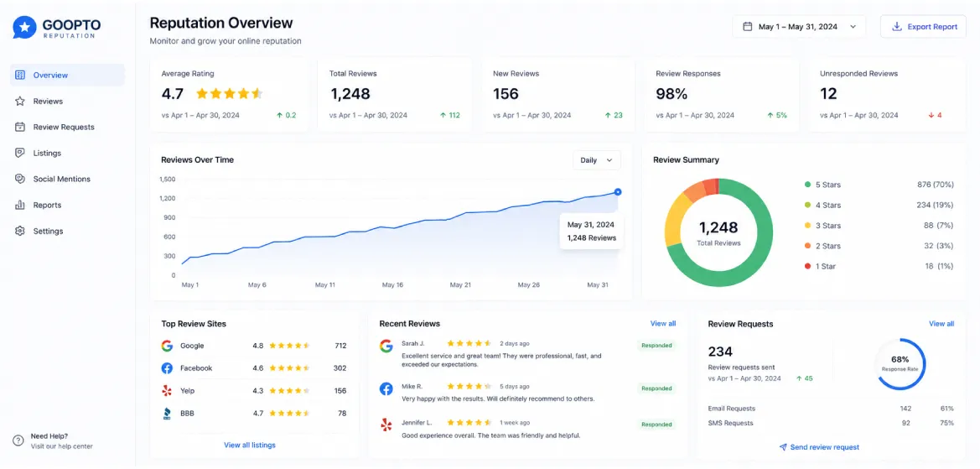Click the Facebook icon beside Mike R. review
Image resolution: width=980 pixels, height=469 pixels.
[386, 389]
